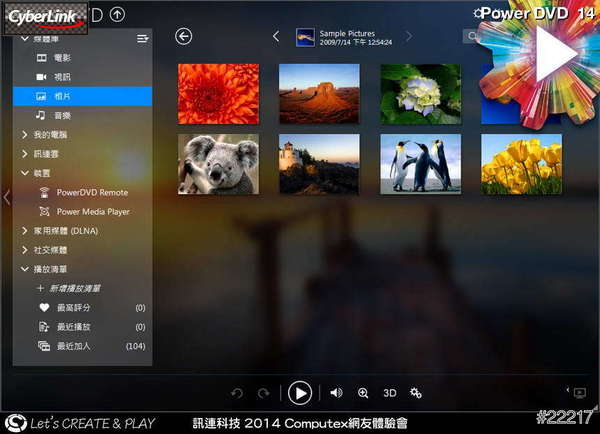Expand the 訊連雲 section
Viewport: 600px width, 434px height.
tap(25, 153)
